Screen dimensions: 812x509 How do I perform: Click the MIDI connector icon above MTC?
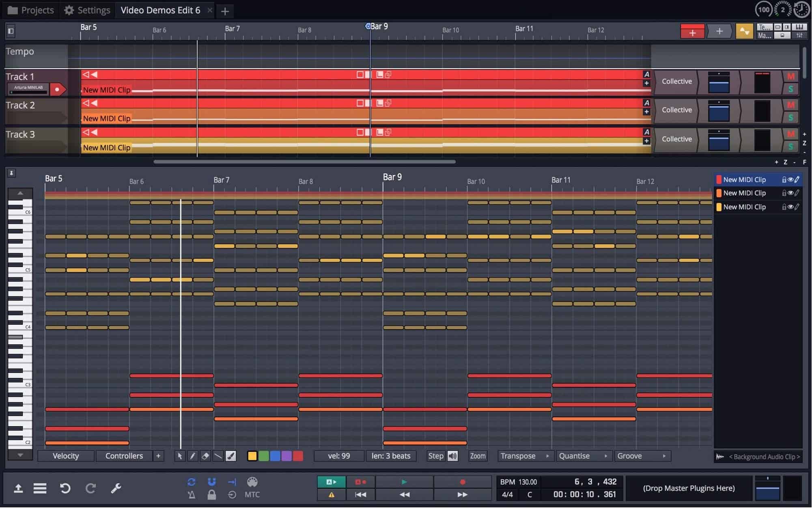(252, 482)
